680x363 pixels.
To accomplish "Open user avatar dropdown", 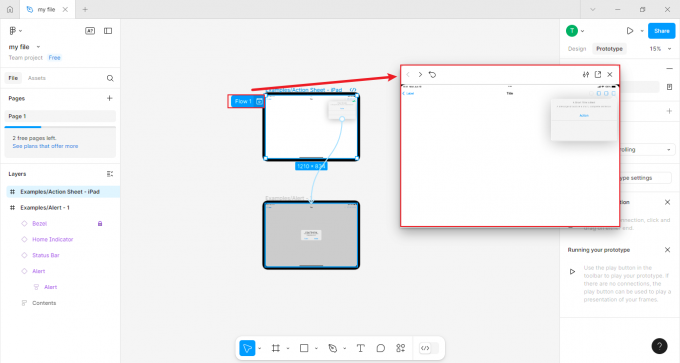I will tap(582, 31).
